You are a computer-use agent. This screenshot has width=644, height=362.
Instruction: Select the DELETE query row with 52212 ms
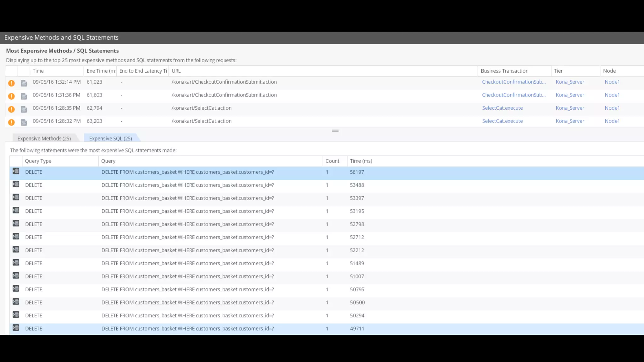[187, 250]
